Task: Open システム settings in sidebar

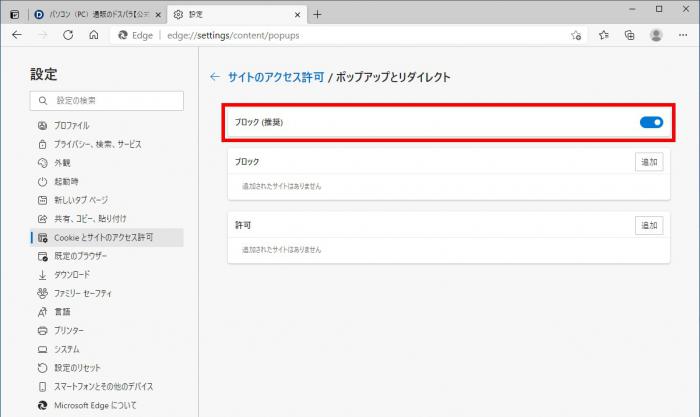Action: [107, 349]
